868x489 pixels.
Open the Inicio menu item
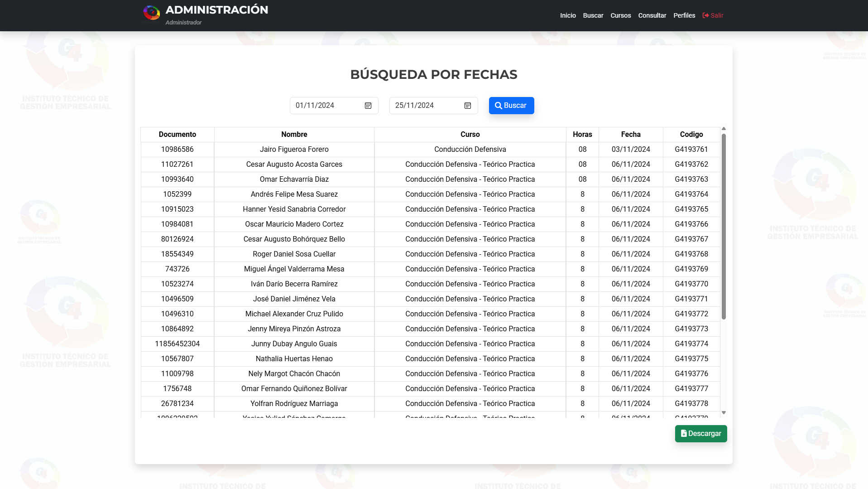(568, 15)
